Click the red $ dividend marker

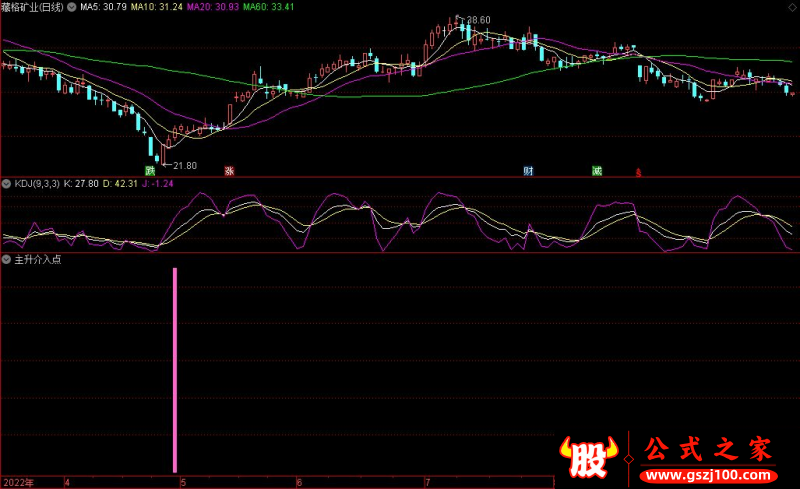pos(638,172)
